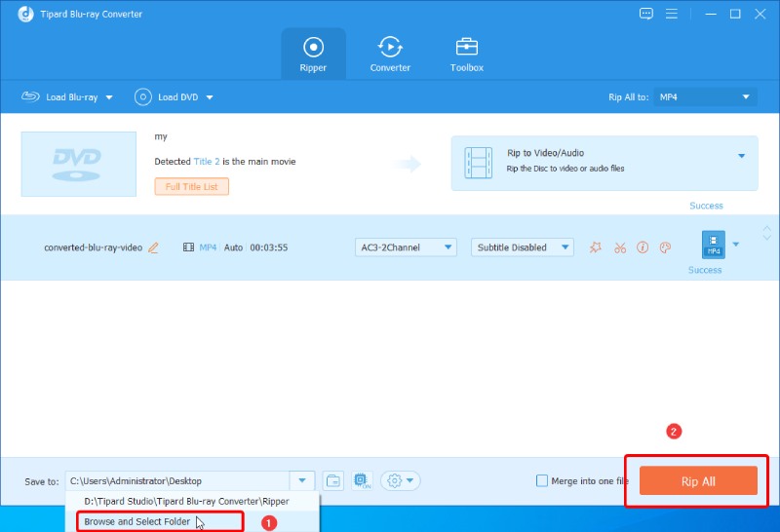
Task: Open the output folder icon
Action: pyautogui.click(x=332, y=480)
